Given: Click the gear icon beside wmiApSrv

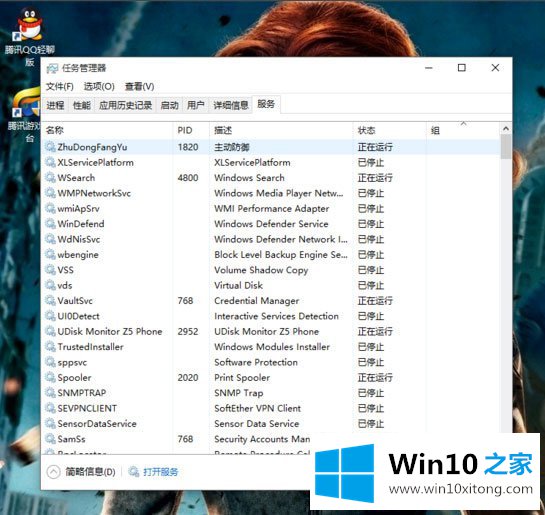Looking at the screenshot, I should (x=51, y=209).
